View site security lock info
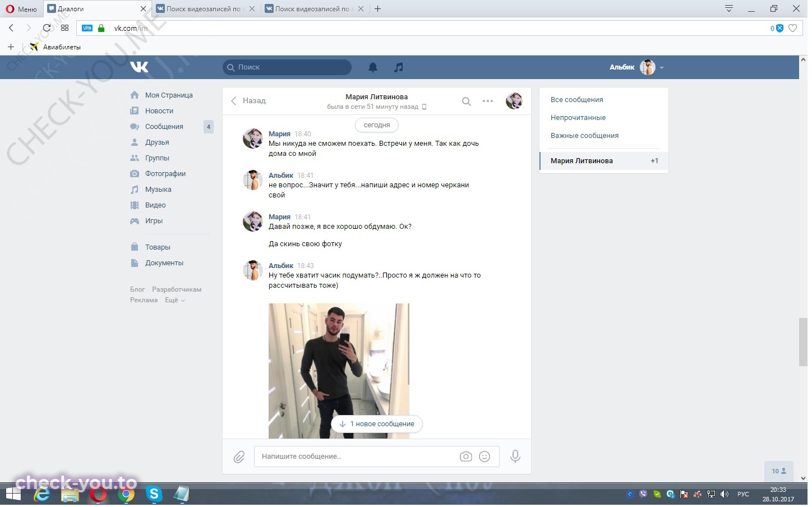The width and height of the screenshot is (812, 507). point(101,28)
